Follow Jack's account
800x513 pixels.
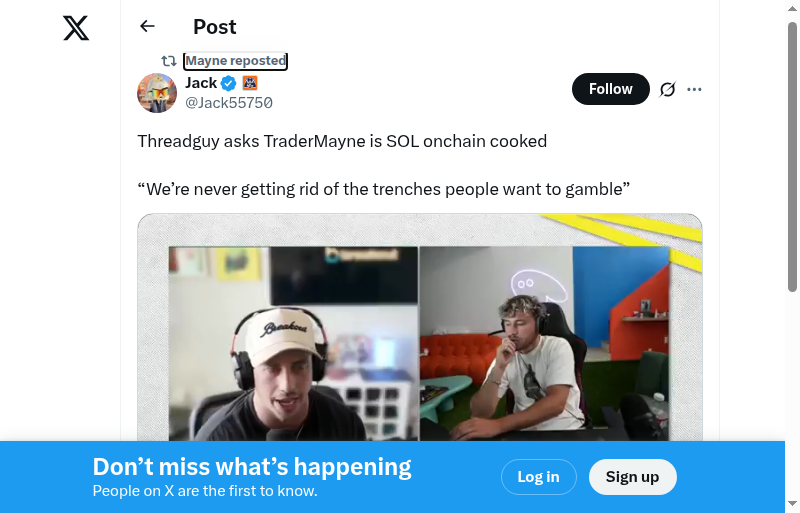point(611,89)
